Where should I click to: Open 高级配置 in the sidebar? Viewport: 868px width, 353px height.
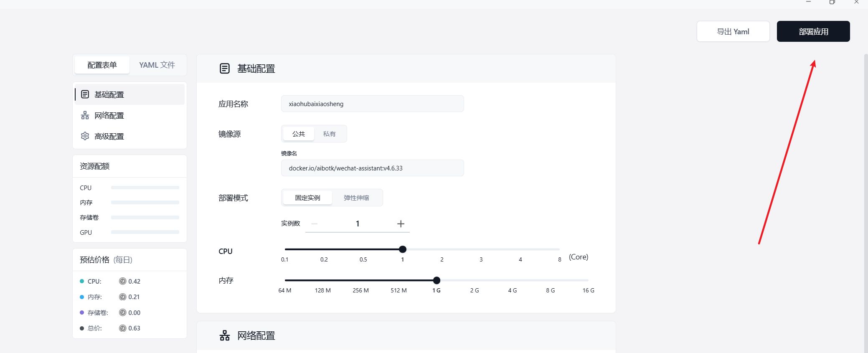[x=129, y=136]
